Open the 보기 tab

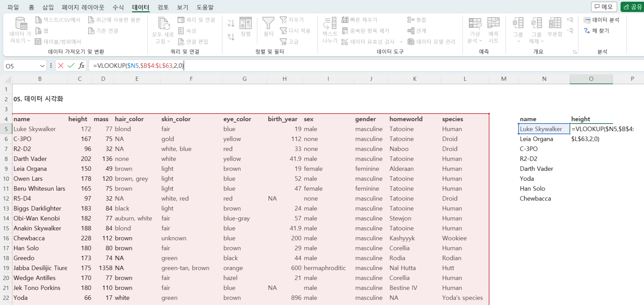pyautogui.click(x=182, y=7)
